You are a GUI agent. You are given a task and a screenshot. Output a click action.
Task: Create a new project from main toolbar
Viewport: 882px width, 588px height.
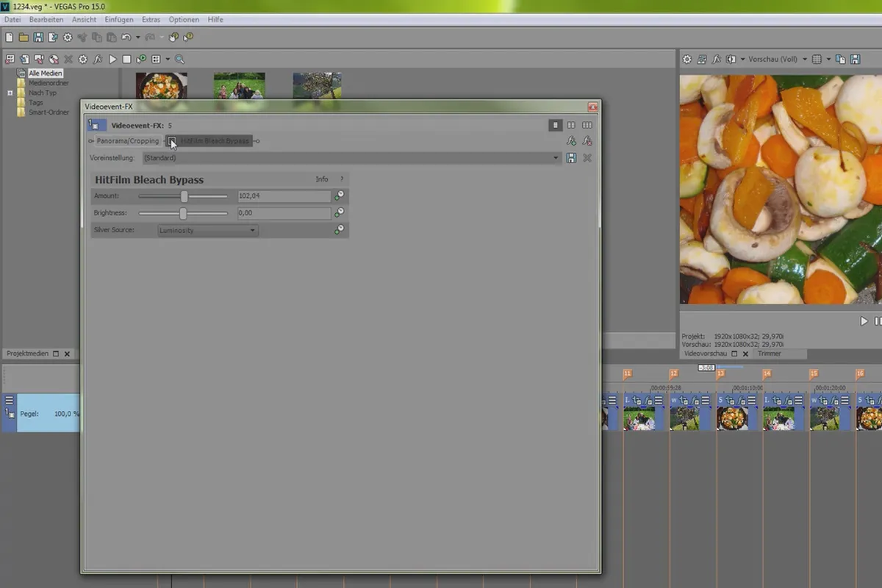[9, 37]
